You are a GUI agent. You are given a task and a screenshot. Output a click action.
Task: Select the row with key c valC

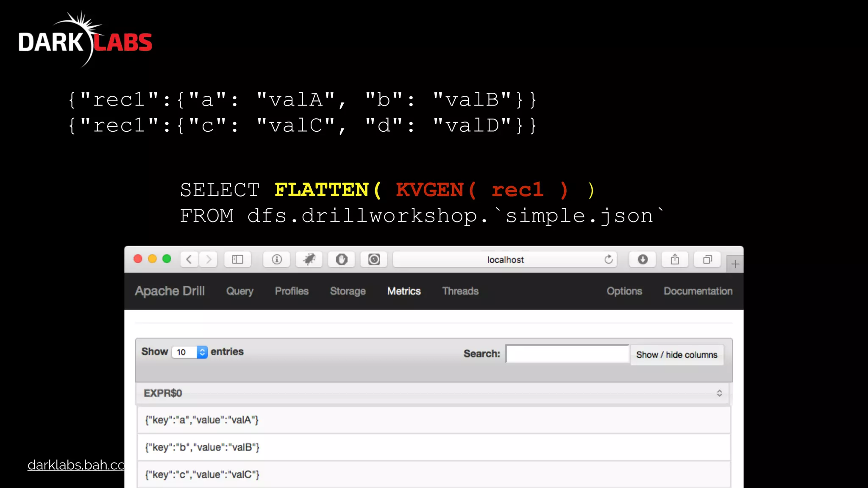coord(434,474)
